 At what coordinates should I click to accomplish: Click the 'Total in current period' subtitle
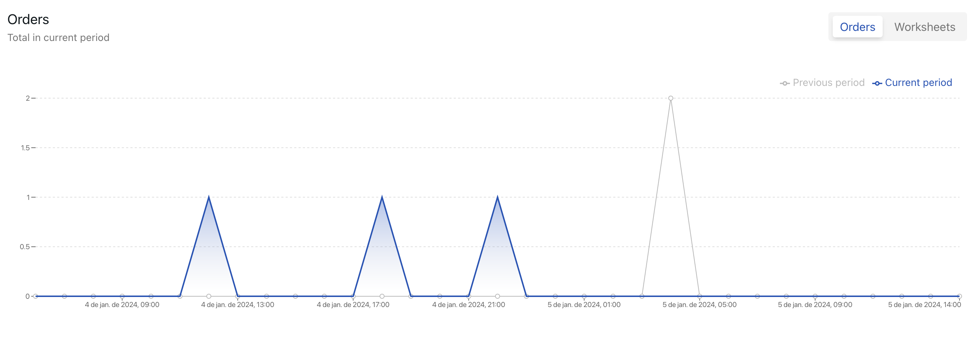[x=58, y=38]
